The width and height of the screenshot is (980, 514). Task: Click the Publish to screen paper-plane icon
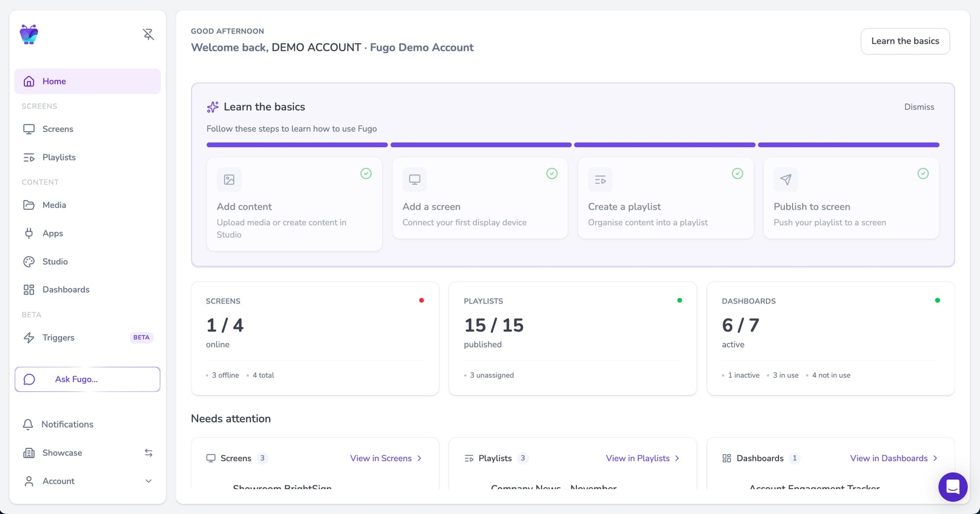[x=785, y=180]
